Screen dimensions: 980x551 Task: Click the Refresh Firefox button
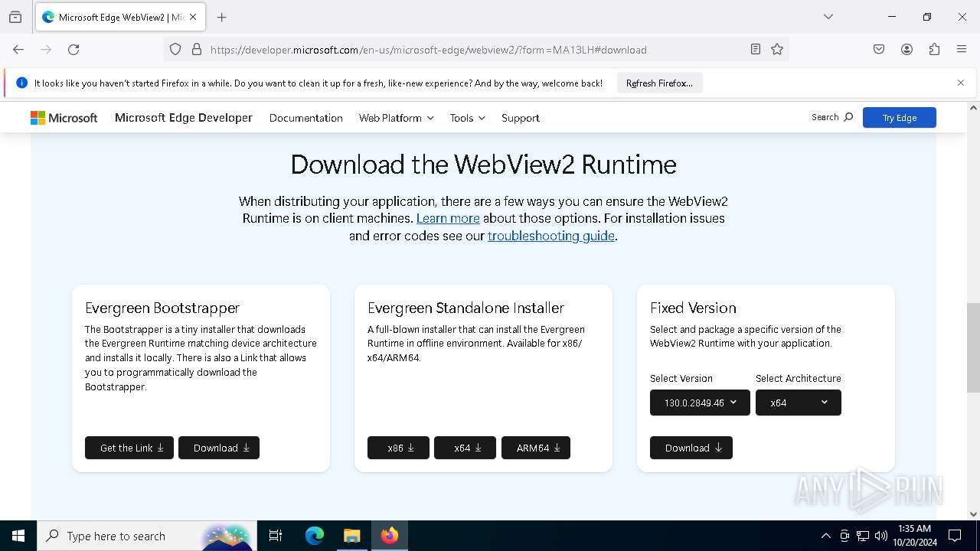tap(659, 83)
